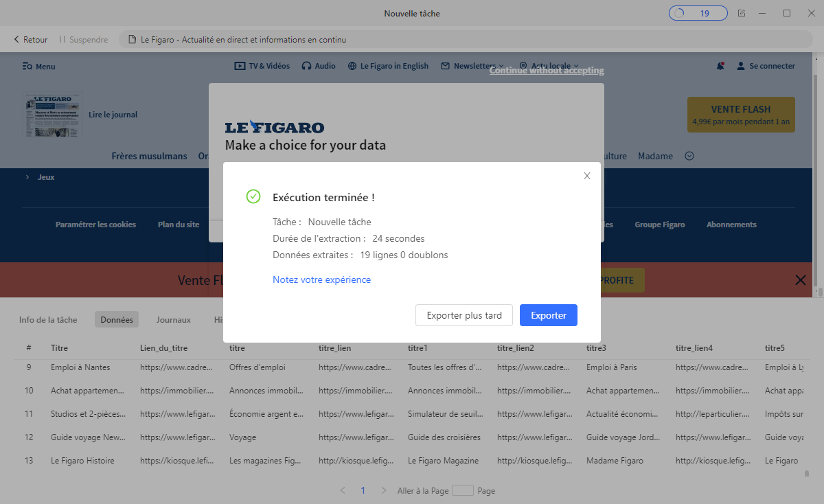The image size is (824, 504).
Task: Open Plan du site link
Action: 179,225
